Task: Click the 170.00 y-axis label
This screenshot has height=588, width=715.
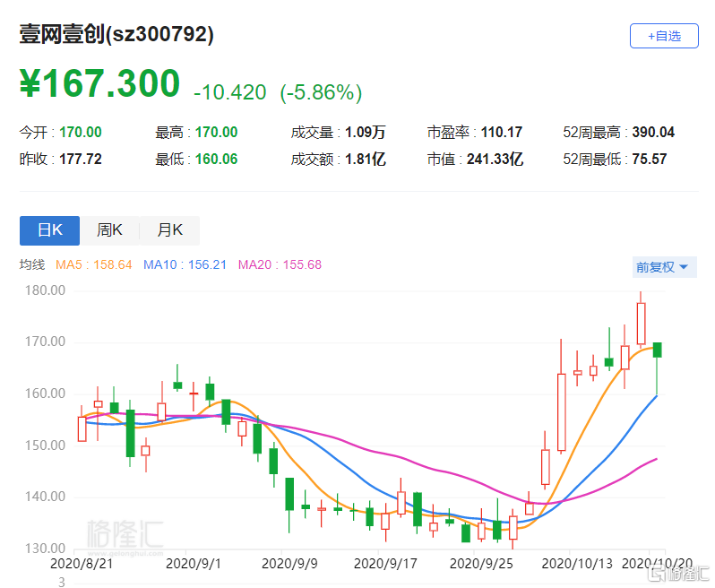Action: pyautogui.click(x=45, y=342)
